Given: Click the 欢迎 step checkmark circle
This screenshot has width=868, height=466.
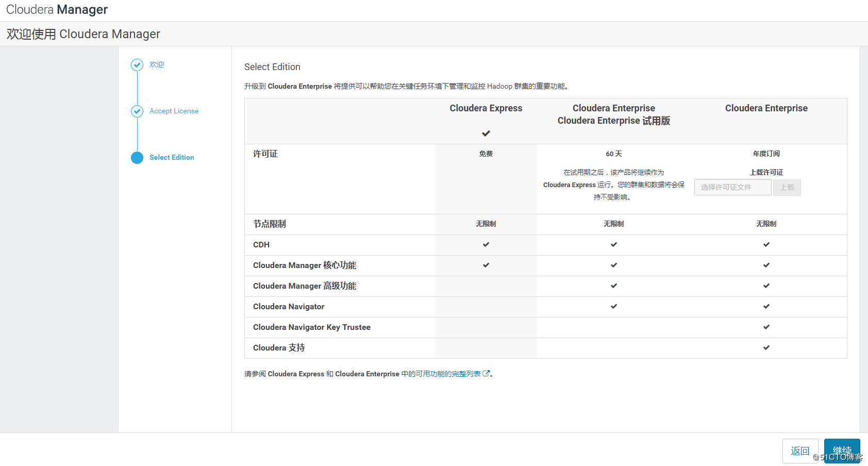Looking at the screenshot, I should [137, 64].
